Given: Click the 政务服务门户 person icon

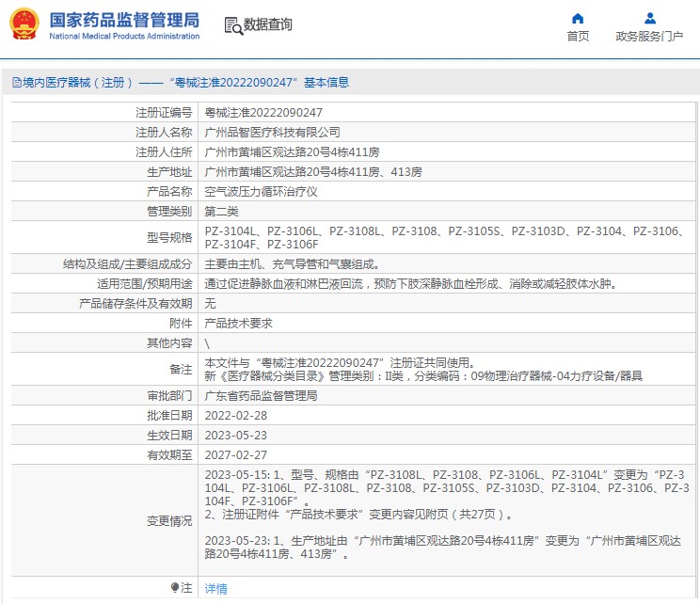Looking at the screenshot, I should click(649, 18).
